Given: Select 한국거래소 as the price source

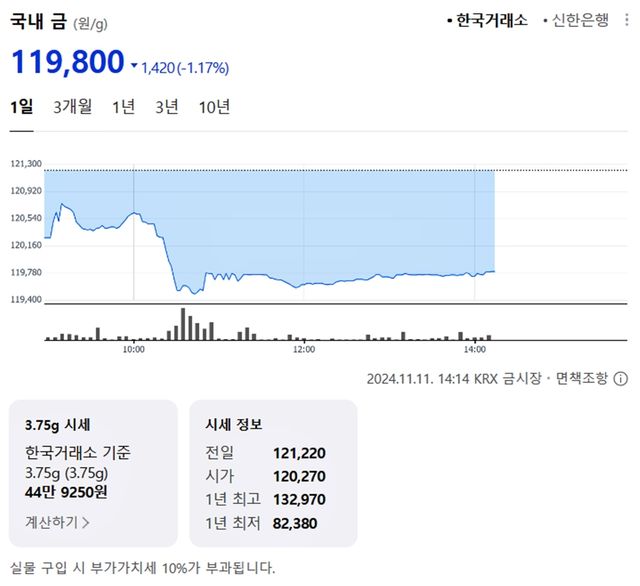Looking at the screenshot, I should [491, 20].
